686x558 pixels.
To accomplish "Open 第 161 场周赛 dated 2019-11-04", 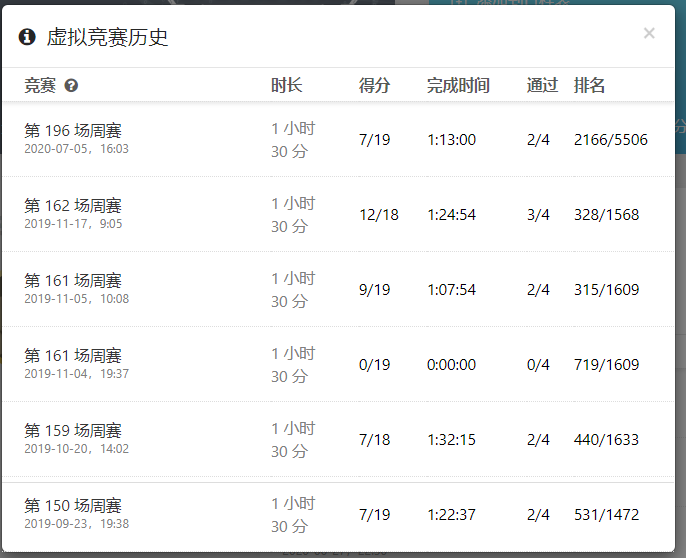I will (x=73, y=356).
